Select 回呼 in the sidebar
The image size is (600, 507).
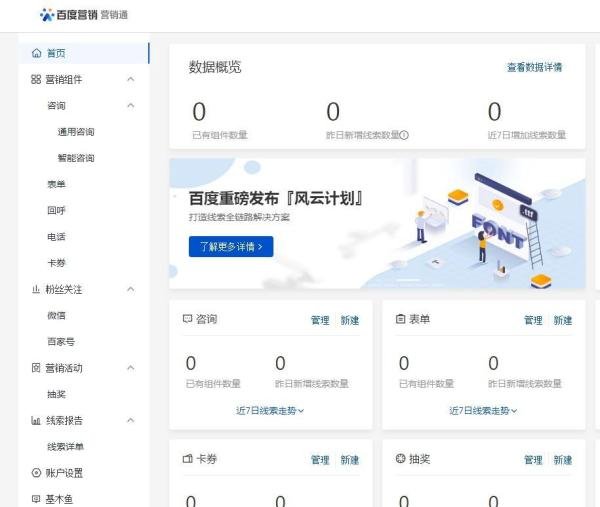[x=56, y=210]
